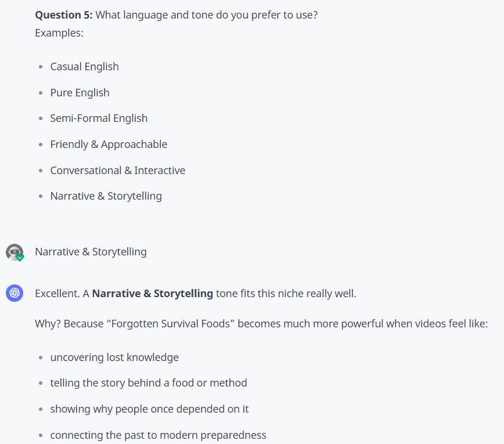Click the "Pure English" list item
Image resolution: width=504 pixels, height=444 pixels.
click(x=80, y=93)
